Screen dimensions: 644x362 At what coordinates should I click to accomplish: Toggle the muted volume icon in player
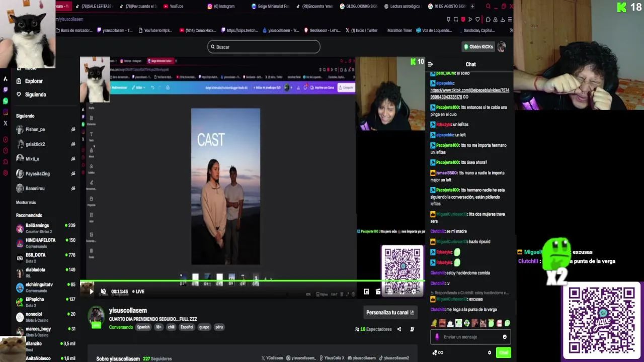click(103, 292)
